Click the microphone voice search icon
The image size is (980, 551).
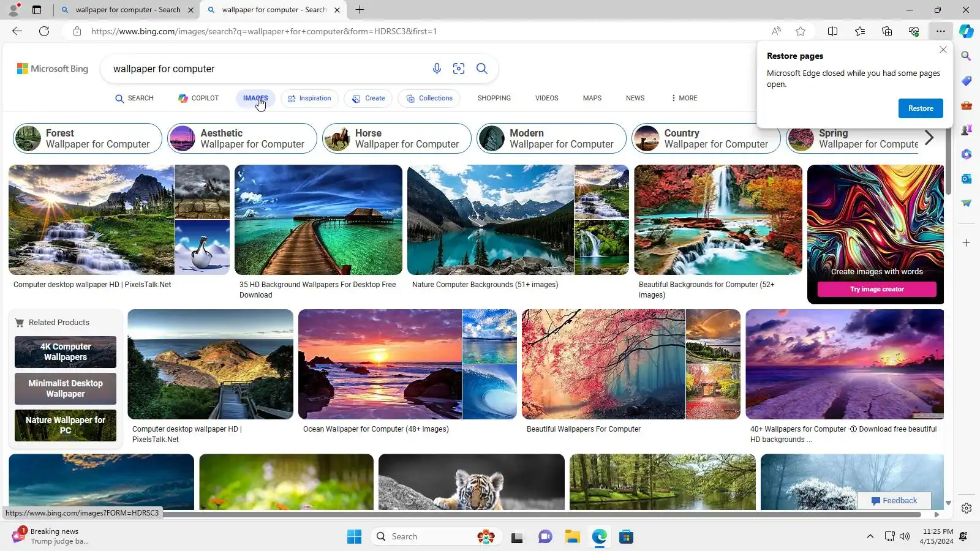437,69
